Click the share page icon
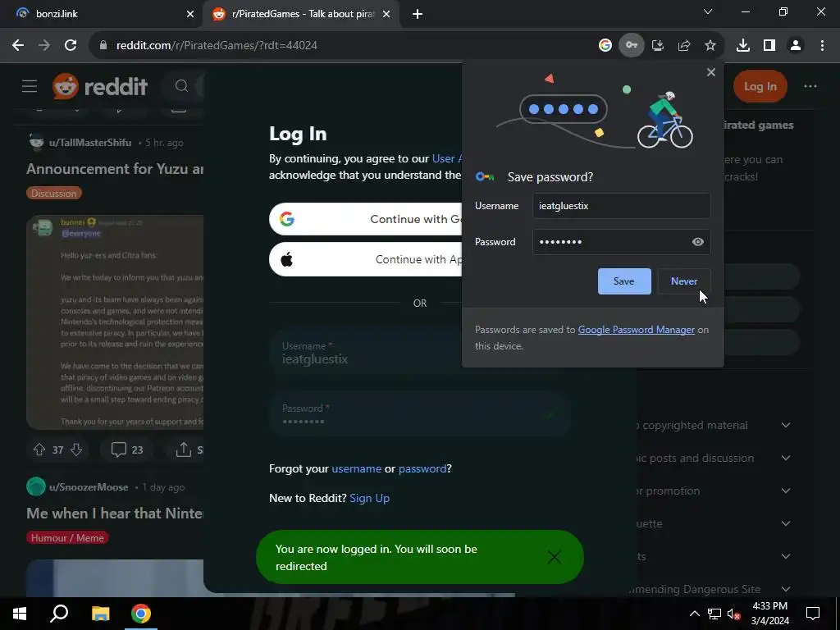 [x=684, y=46]
